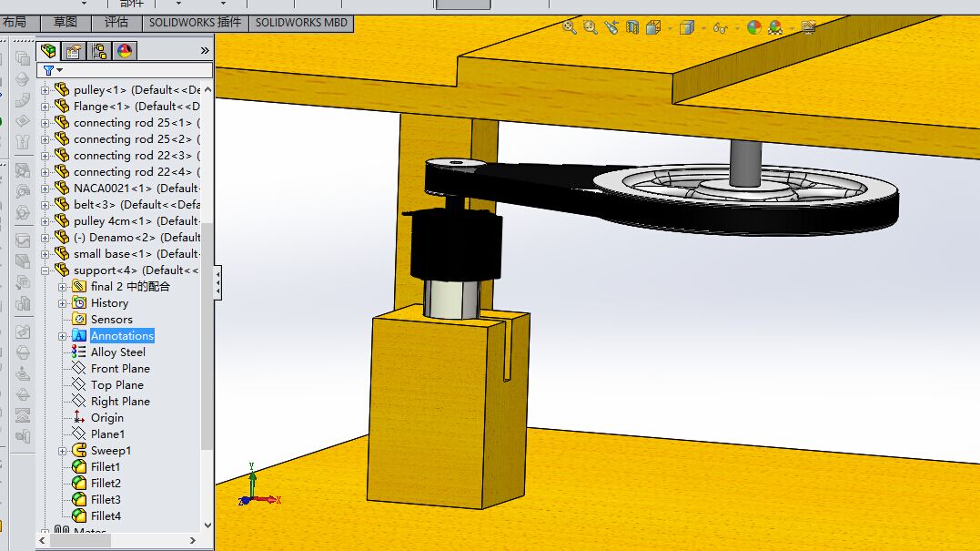
Task: Click Zoom to Fit magnifier icon
Action: [x=569, y=27]
